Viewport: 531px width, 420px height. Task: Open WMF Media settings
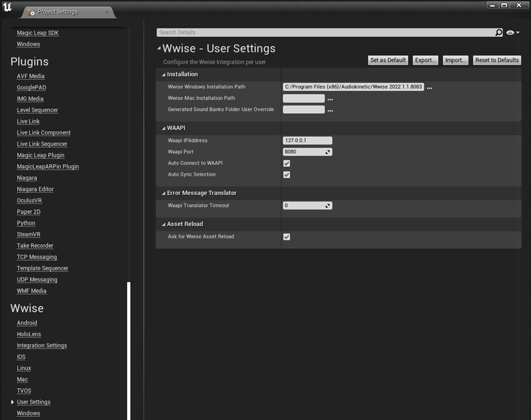(x=31, y=291)
